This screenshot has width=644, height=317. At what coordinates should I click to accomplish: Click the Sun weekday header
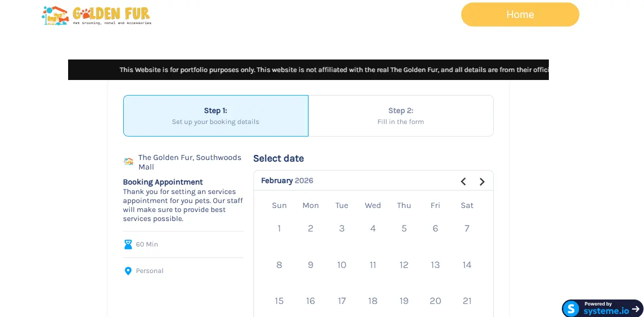279,205
